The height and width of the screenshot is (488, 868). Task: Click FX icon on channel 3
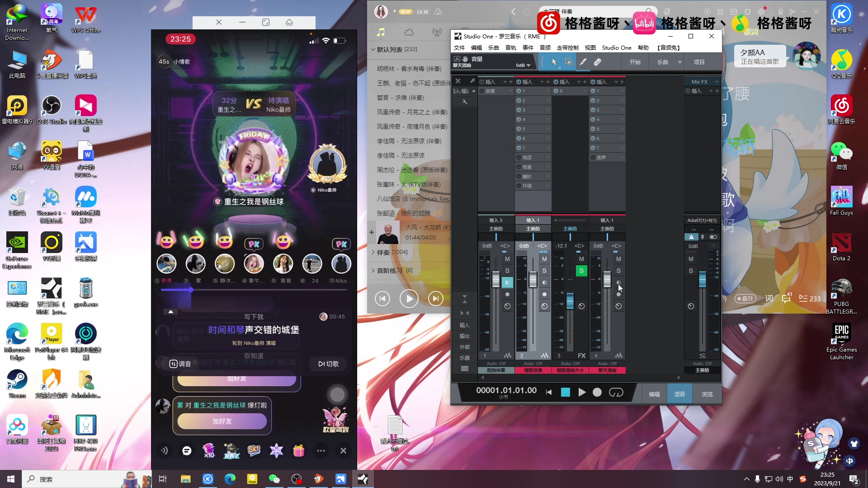click(581, 356)
